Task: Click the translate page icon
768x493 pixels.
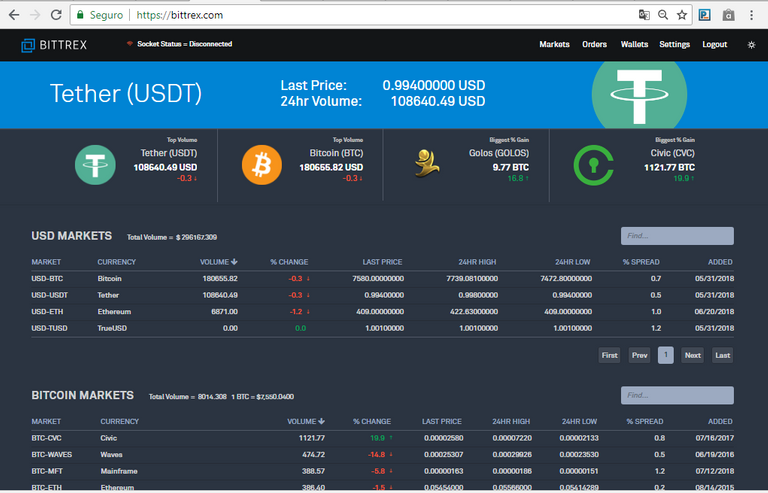Action: [644, 15]
